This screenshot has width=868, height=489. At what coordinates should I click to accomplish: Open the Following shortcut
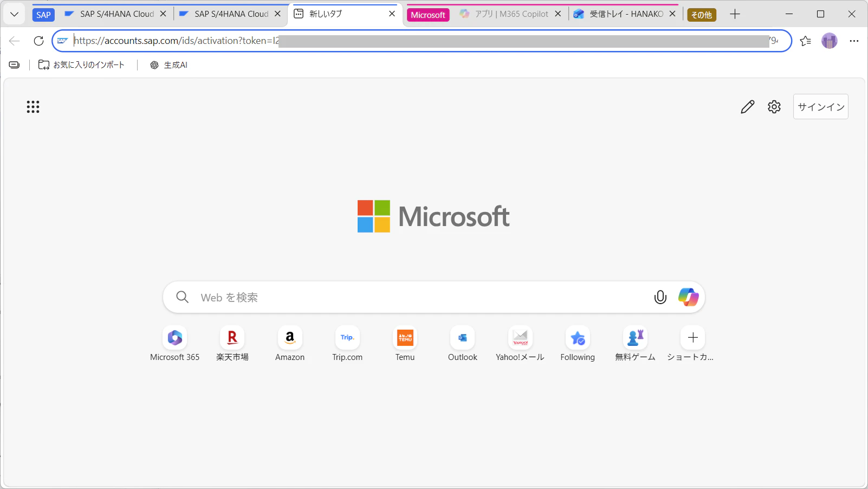578,344
